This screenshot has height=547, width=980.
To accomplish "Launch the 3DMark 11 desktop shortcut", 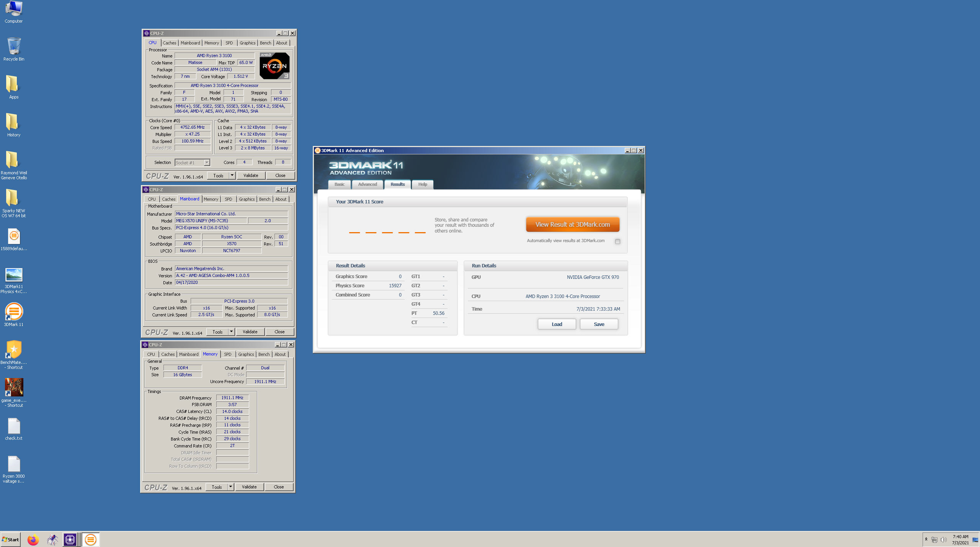I will pos(14,315).
